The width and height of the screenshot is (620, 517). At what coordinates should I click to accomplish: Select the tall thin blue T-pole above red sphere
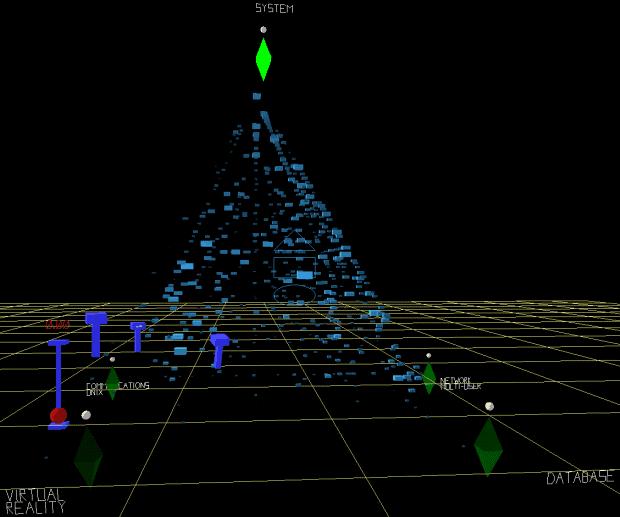[59, 374]
